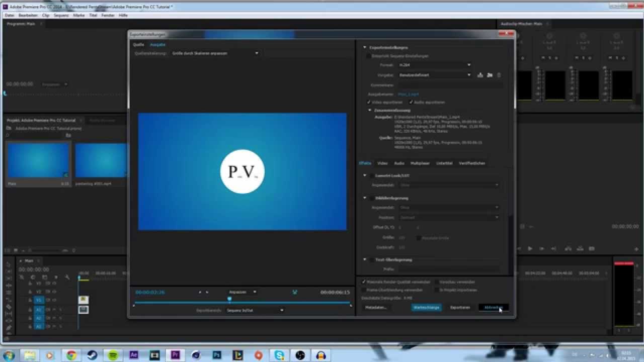Screen dimensions: 644x362
Task: Click the headphones app icon in taskbar
Action: click(x=321, y=355)
